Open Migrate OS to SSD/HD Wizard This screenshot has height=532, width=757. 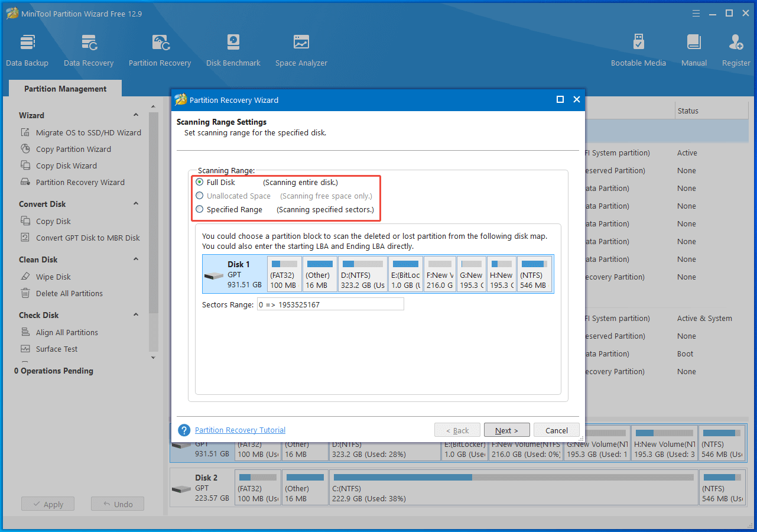pos(88,132)
